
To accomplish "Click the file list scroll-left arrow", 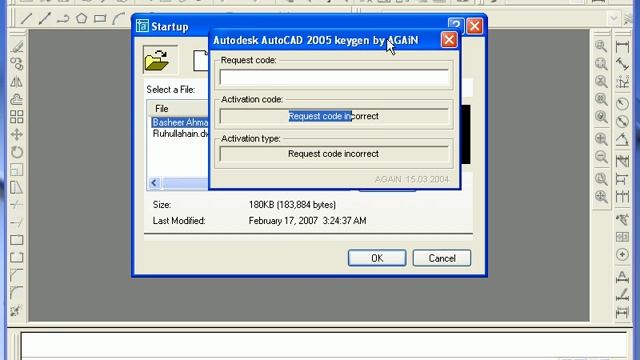I will tap(154, 183).
